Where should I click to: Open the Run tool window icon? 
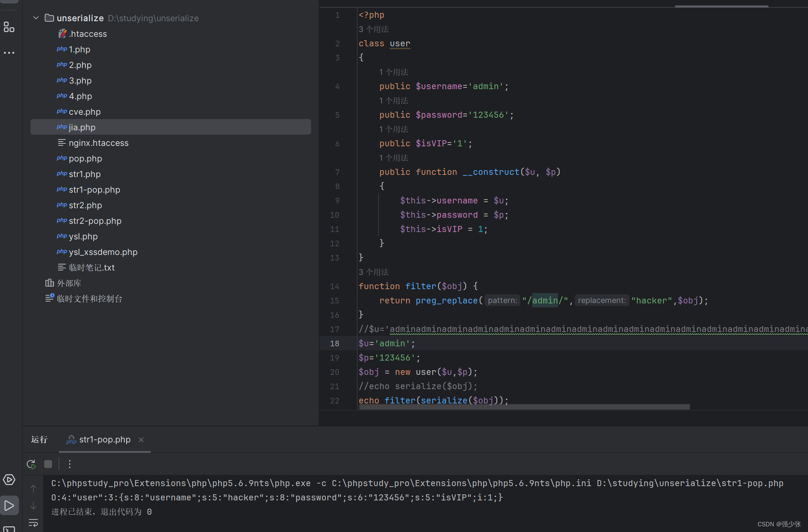point(9,505)
